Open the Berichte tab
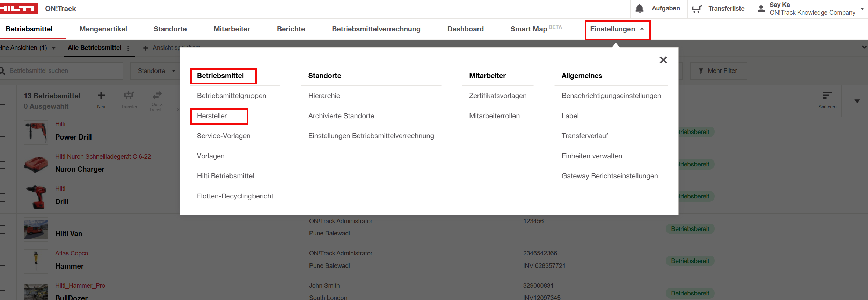Viewport: 868px width, 300px height. click(291, 29)
